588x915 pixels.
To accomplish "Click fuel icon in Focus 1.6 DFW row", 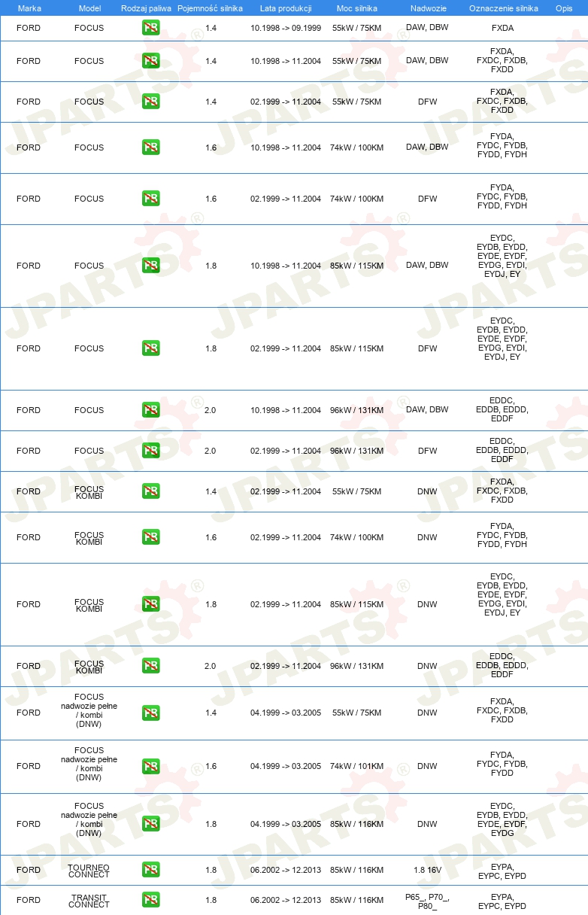I will 150,199.
